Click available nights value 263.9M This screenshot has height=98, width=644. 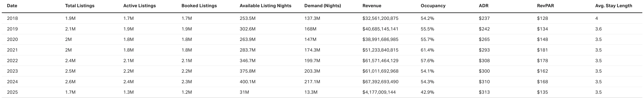tap(247, 40)
